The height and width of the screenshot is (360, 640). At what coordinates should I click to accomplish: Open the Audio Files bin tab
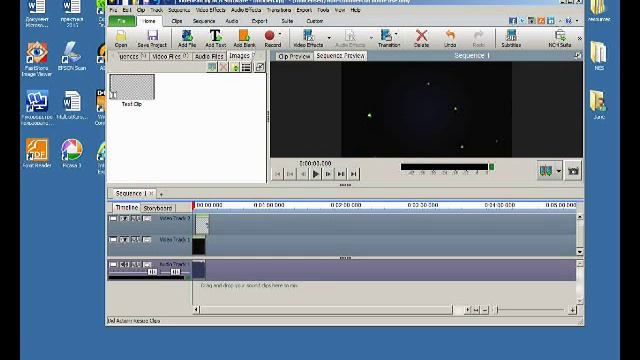(x=209, y=56)
